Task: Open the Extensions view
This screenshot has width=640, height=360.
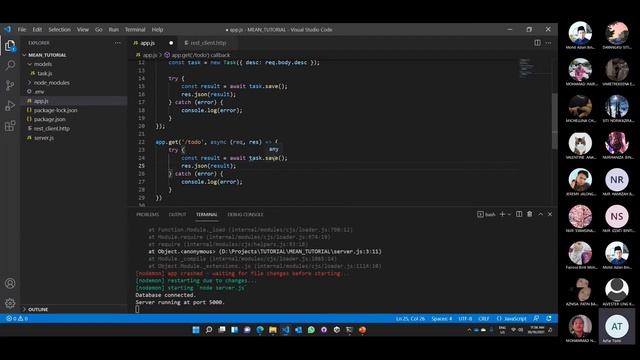Action: click(x=10, y=125)
